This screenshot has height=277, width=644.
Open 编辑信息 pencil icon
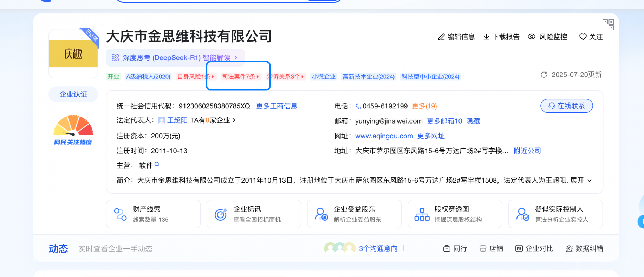coord(441,37)
